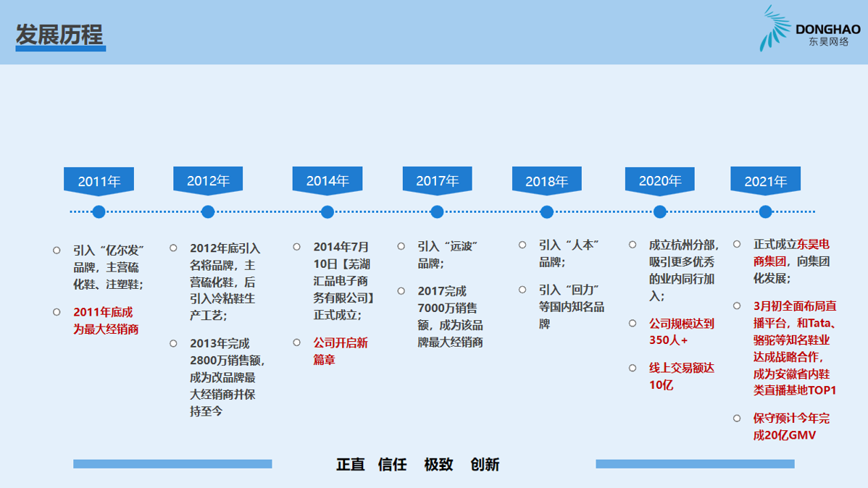Click the 2020年 year banner
Screen dimensions: 868x488
click(x=660, y=181)
